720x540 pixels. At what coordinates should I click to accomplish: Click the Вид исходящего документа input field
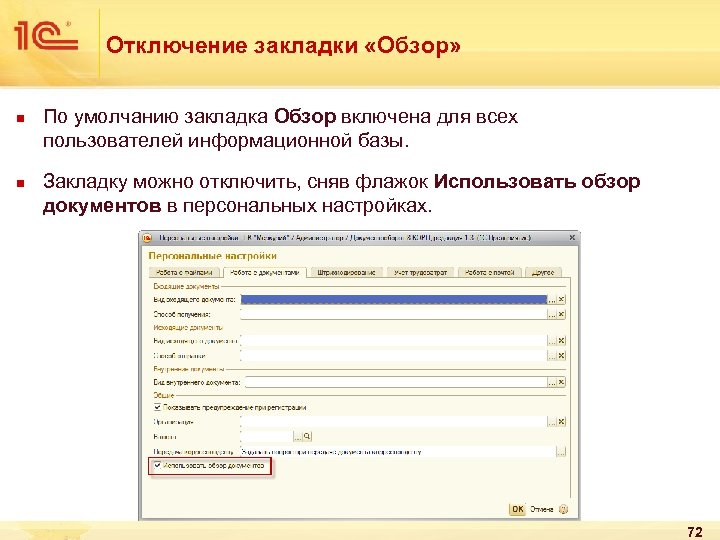click(394, 341)
